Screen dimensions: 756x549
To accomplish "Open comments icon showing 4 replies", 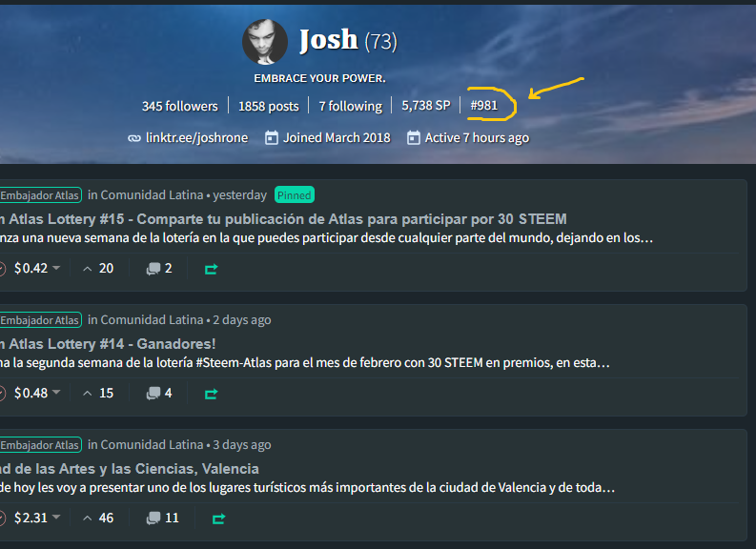I will pos(153,394).
